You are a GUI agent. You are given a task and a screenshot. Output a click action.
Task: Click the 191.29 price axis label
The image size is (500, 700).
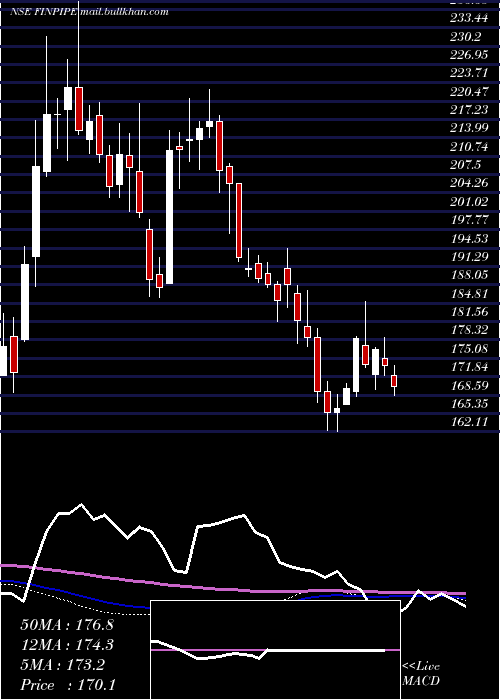(x=468, y=257)
